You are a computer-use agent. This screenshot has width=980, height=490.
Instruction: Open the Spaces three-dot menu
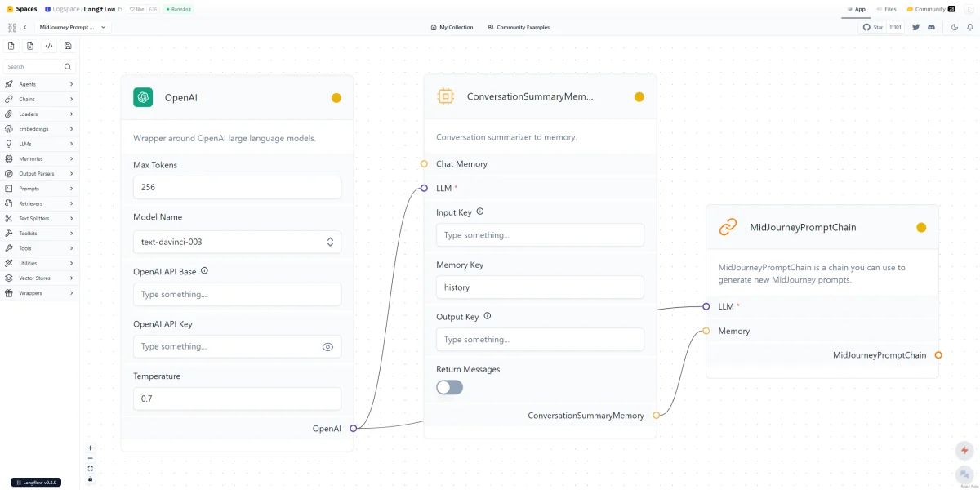point(969,9)
